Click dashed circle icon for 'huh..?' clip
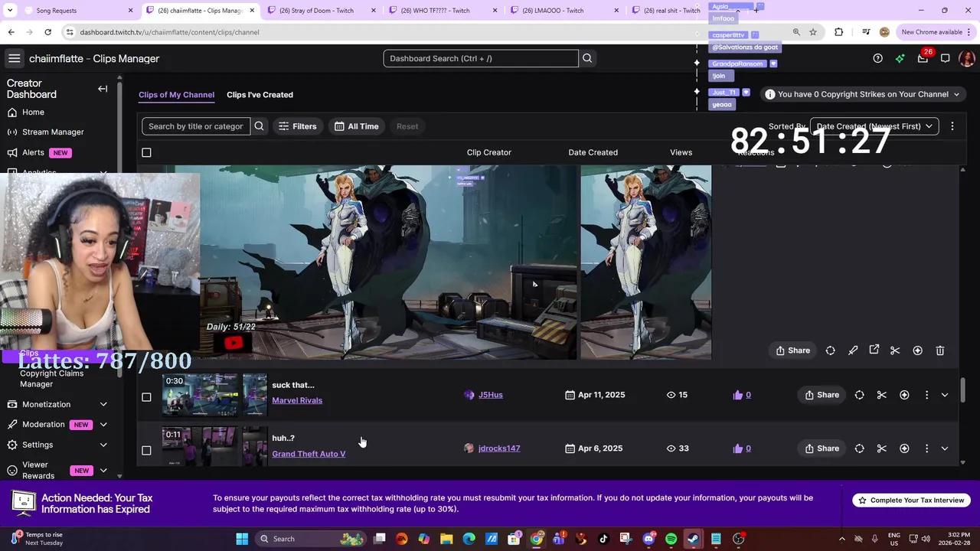 859,448
